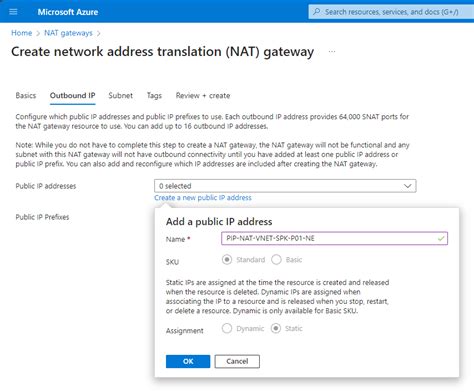Viewport: 474px width, 392px height.
Task: Open the Subnet tab
Action: pyautogui.click(x=121, y=96)
